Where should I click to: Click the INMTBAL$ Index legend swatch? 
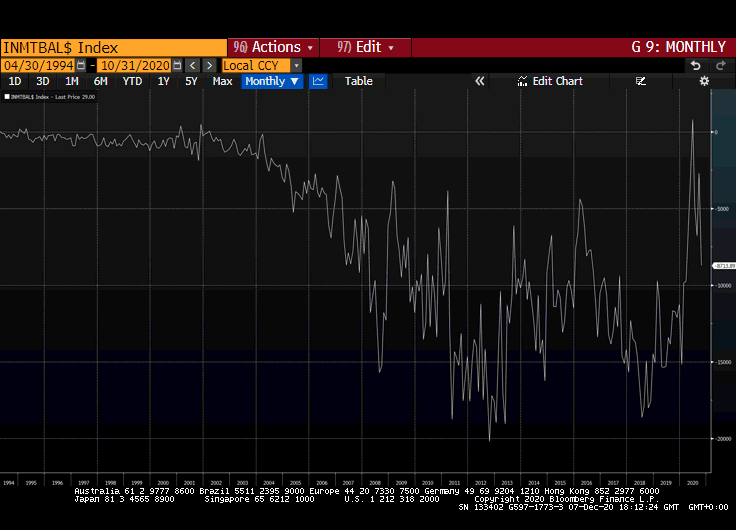(6, 97)
